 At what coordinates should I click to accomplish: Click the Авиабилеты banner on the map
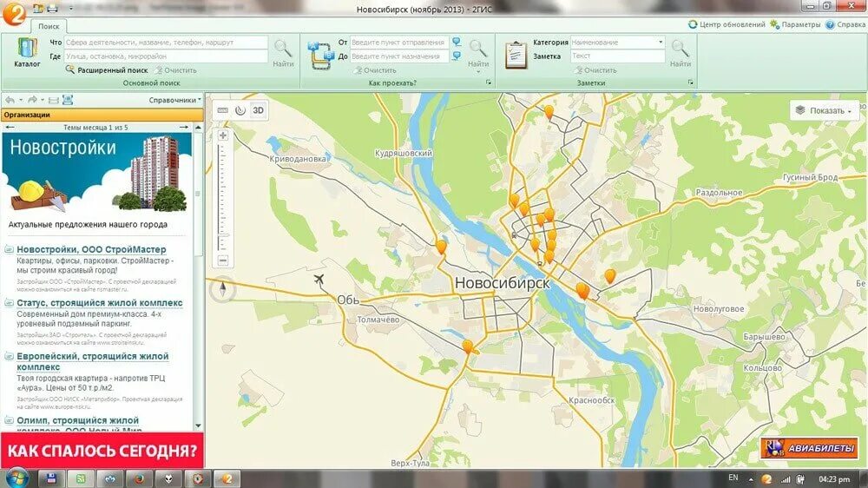(x=809, y=447)
